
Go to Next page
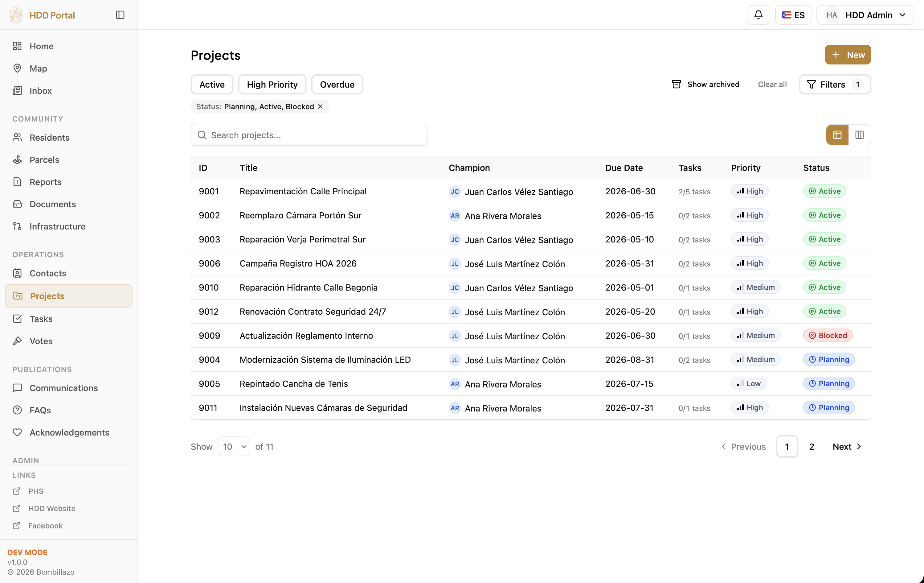pos(847,447)
